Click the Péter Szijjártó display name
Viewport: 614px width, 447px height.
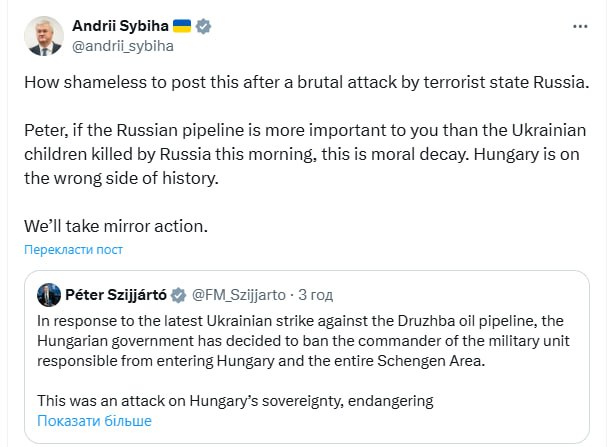coord(116,295)
